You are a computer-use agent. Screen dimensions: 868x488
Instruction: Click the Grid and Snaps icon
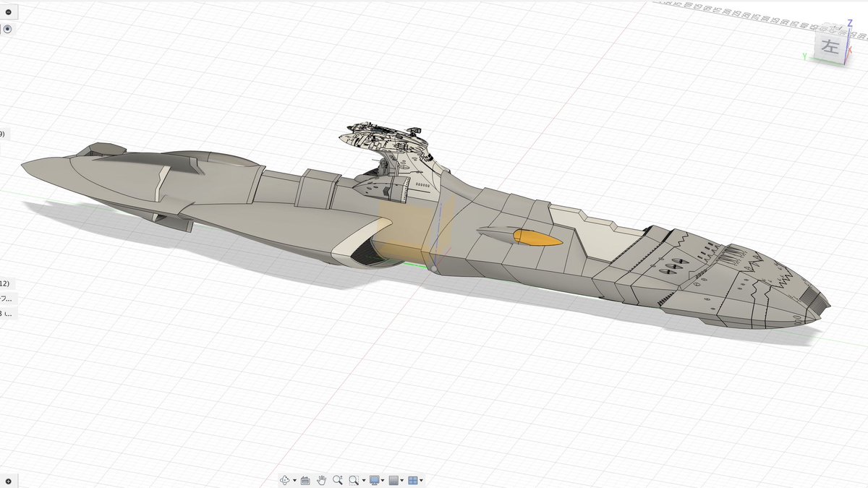tap(394, 480)
